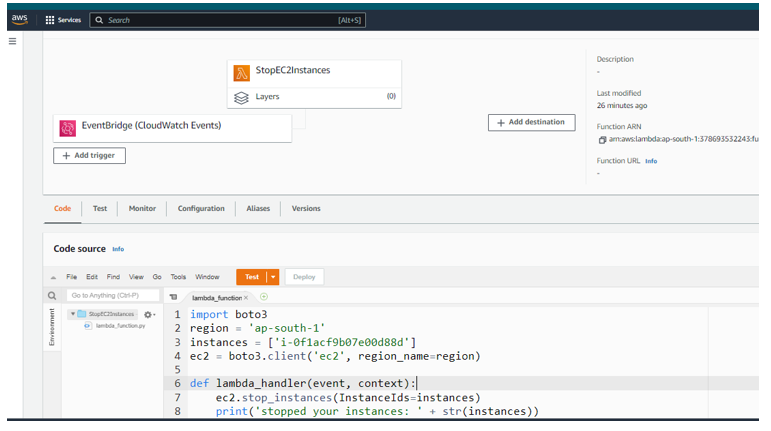771x431 pixels.
Task: Open the Find menu in code editor
Action: [113, 277]
